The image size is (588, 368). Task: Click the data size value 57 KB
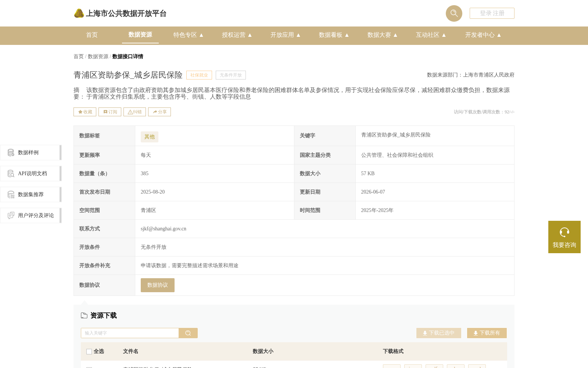[368, 174]
